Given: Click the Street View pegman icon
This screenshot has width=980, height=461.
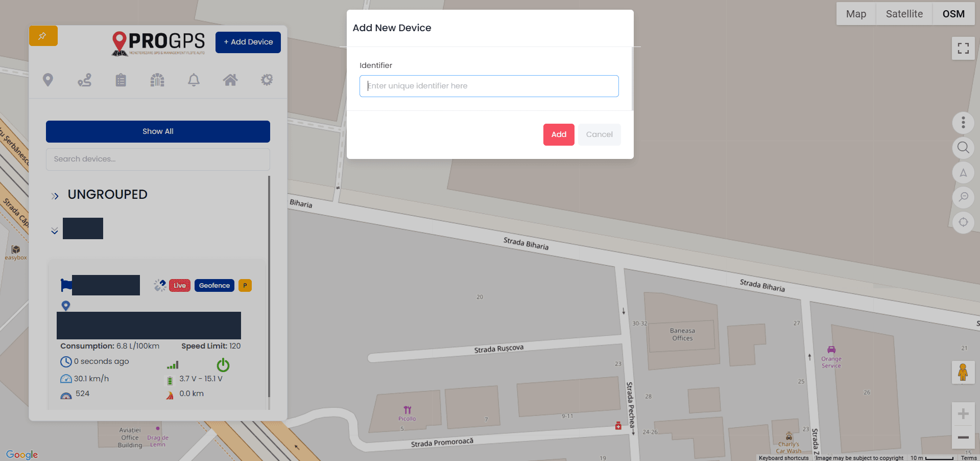Looking at the screenshot, I should [963, 372].
